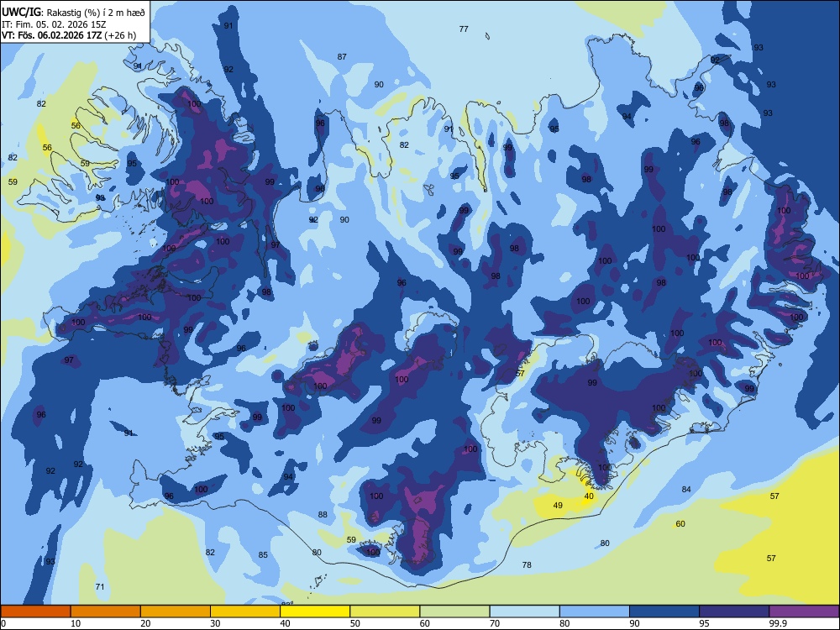Click the pale yellow 50–60 legend swatch
Screen dimensions: 840x630
click(x=385, y=612)
